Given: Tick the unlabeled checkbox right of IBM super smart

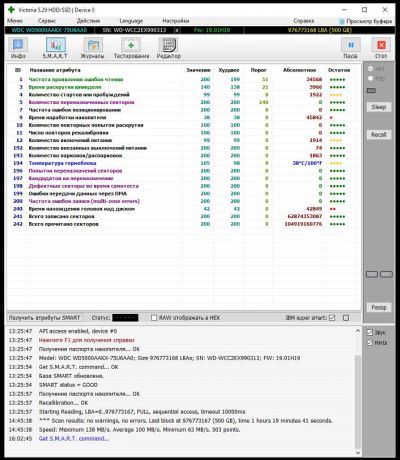Looking at the screenshot, I should click(x=346, y=318).
